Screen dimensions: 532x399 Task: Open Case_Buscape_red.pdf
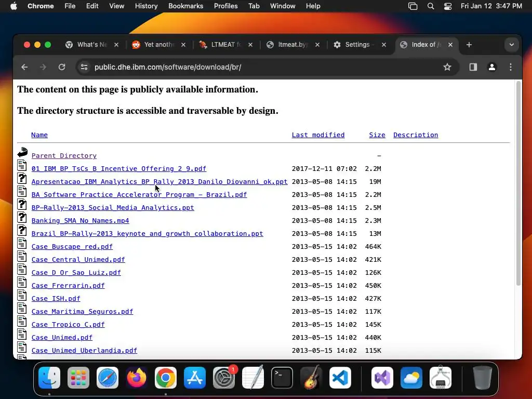72,247
